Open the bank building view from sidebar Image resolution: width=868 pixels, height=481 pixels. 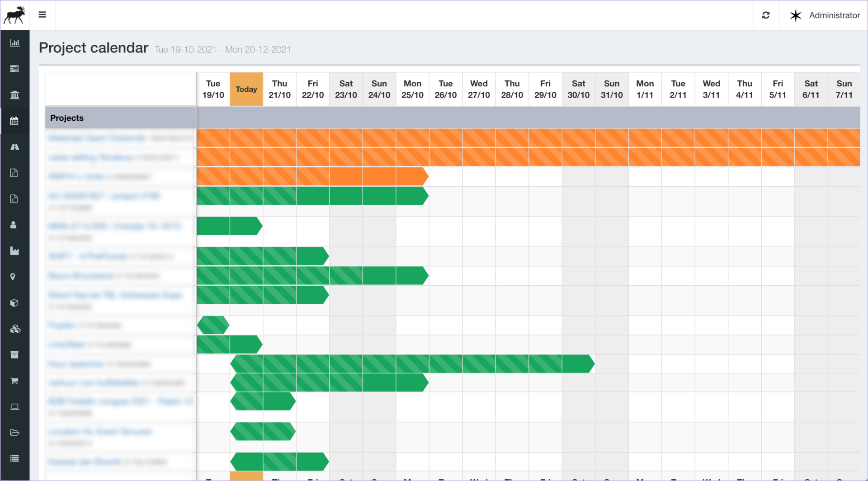(x=15, y=94)
